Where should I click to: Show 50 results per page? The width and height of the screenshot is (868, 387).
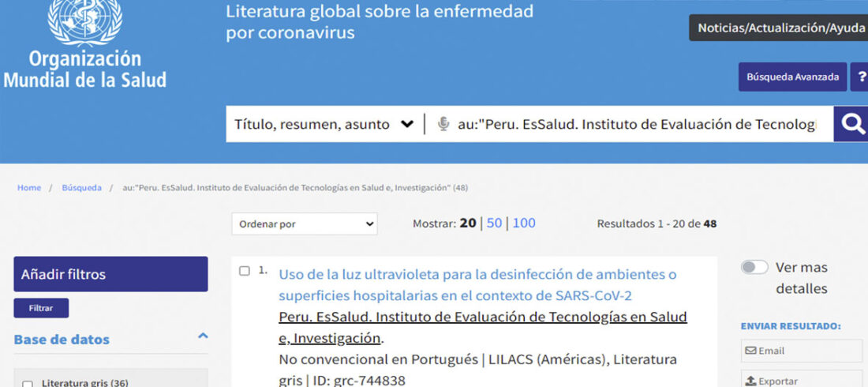click(494, 224)
